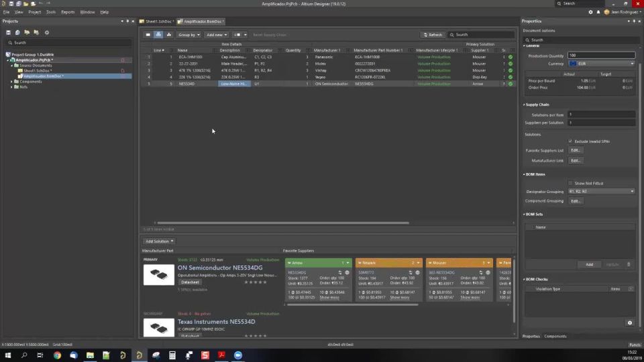This screenshot has width=644, height=362.
Task: Open the Reports menu
Action: [68, 12]
